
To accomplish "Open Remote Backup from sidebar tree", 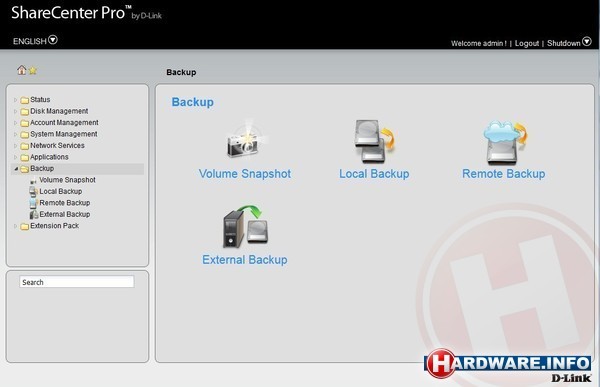I will pyautogui.click(x=65, y=203).
